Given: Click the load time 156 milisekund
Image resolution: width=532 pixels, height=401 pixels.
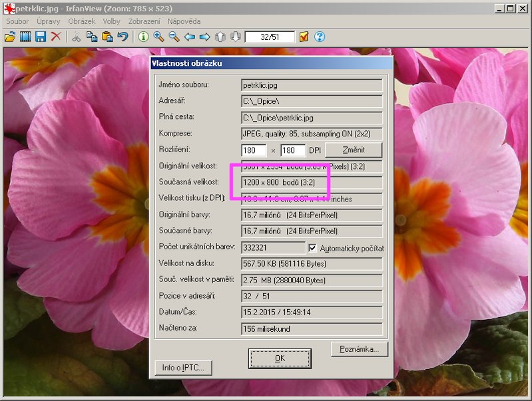Looking at the screenshot, I should click(x=312, y=329).
